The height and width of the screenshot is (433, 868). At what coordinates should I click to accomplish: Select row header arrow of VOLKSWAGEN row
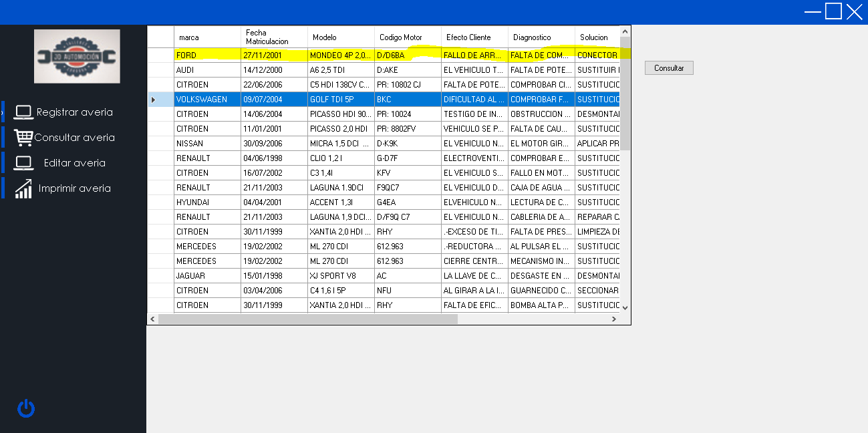tap(160, 100)
